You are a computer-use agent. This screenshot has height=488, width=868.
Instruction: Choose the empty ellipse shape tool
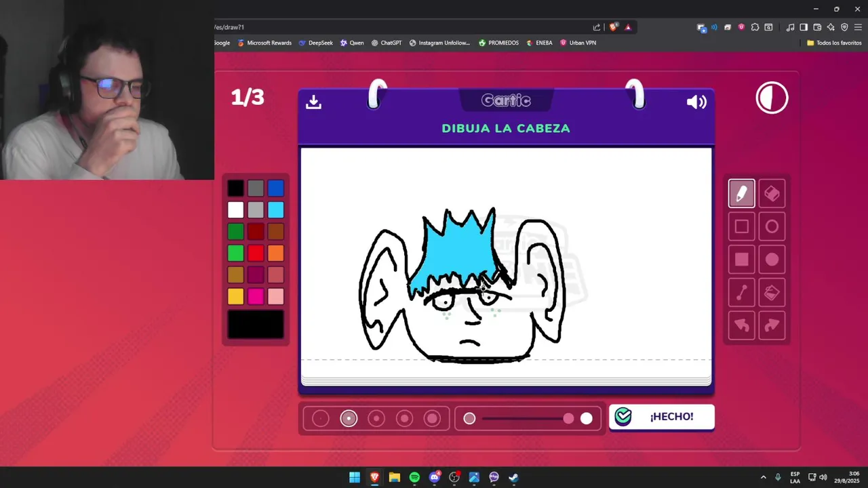click(x=772, y=227)
